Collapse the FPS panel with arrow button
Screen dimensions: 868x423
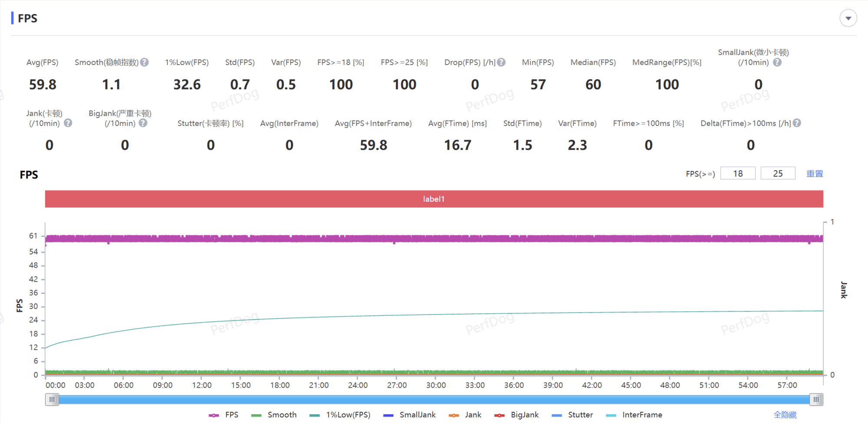848,18
